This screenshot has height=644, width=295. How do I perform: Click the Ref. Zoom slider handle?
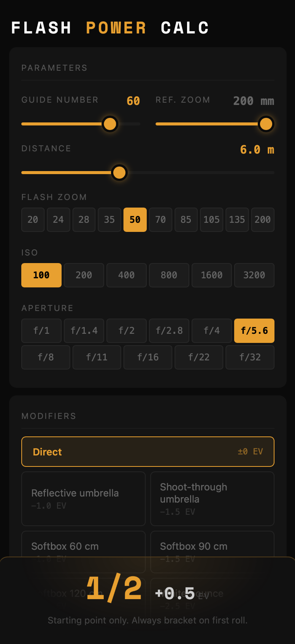[266, 124]
